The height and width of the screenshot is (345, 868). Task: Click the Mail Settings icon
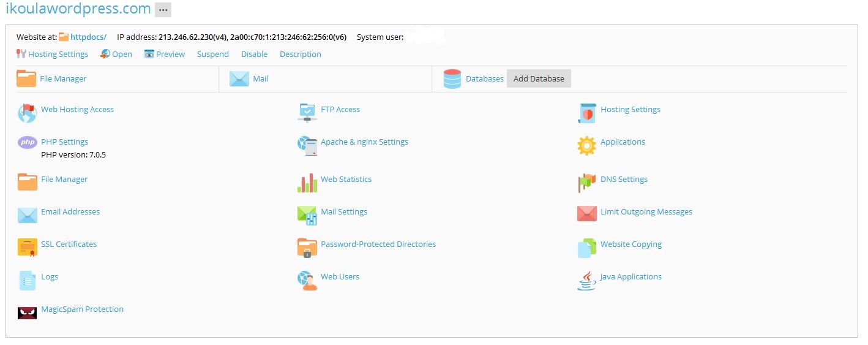point(307,215)
